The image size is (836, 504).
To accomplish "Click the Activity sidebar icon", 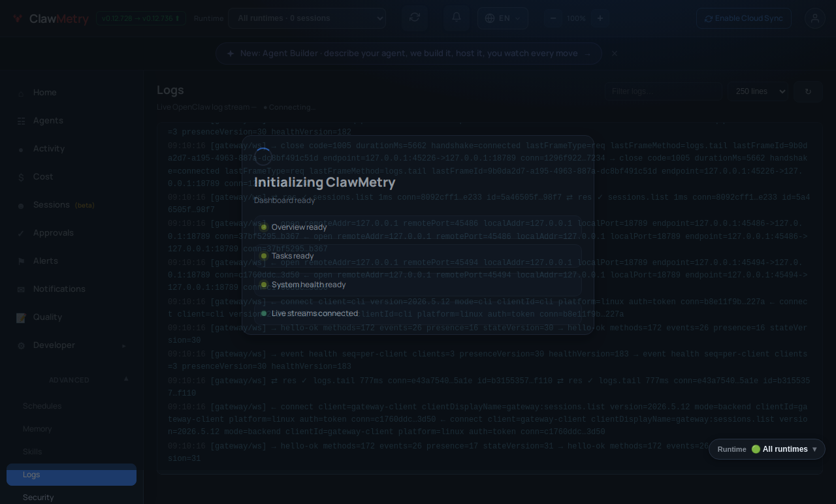I will point(21,150).
